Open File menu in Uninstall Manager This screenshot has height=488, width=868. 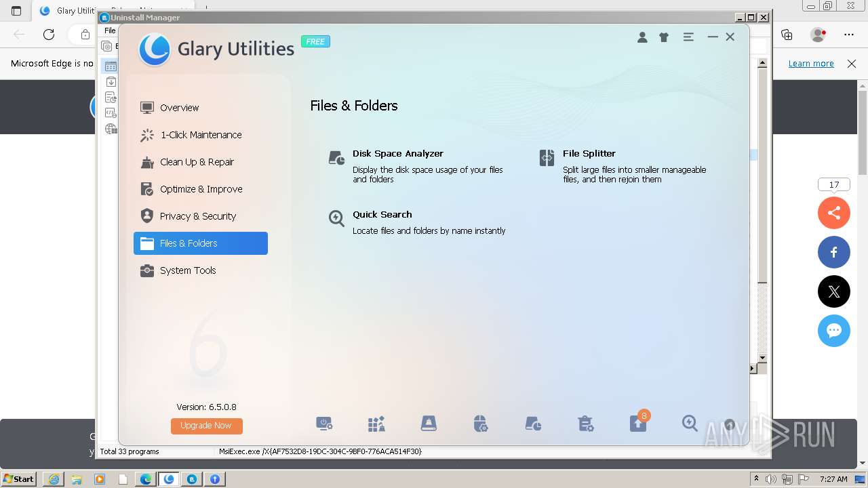coord(110,30)
